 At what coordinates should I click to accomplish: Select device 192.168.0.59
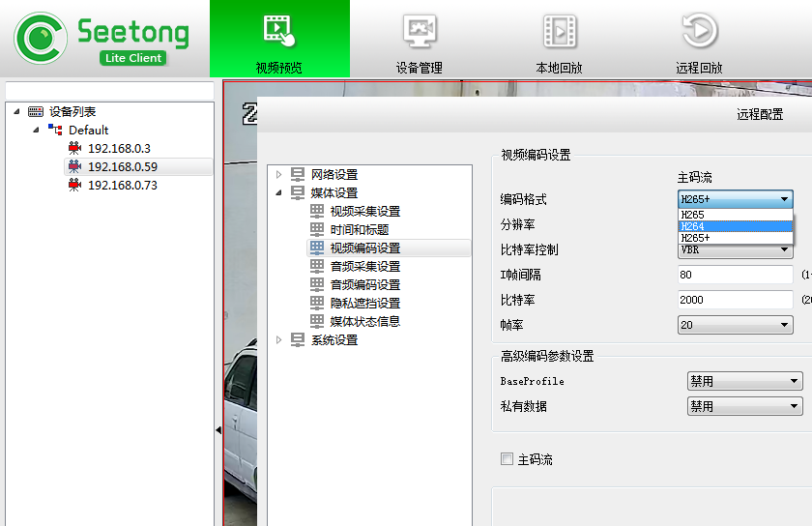pos(123,167)
